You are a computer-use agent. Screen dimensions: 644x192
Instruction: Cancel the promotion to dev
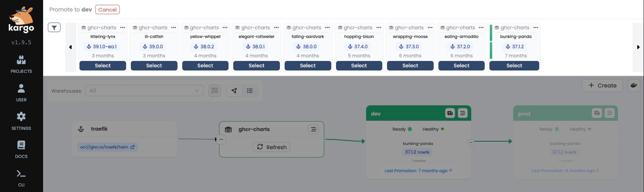(107, 10)
